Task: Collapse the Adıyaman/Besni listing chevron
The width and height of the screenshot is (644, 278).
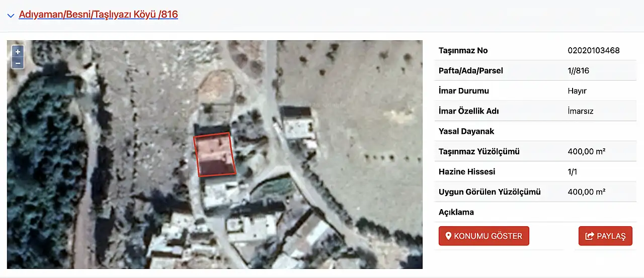Action: pos(11,16)
